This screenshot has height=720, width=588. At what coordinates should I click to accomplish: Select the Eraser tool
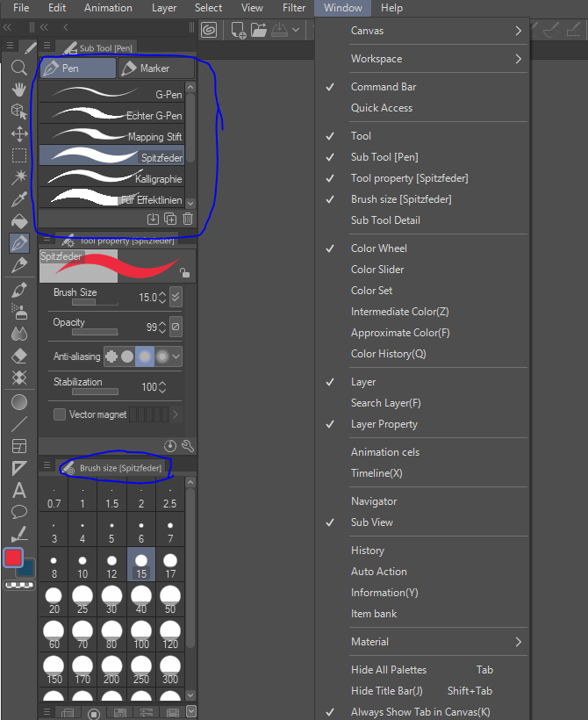[19, 354]
